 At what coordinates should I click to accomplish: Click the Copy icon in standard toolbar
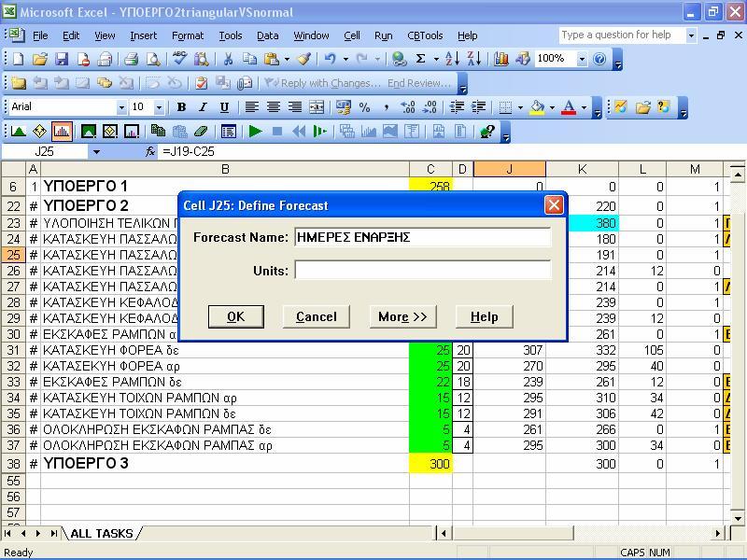tap(249, 59)
